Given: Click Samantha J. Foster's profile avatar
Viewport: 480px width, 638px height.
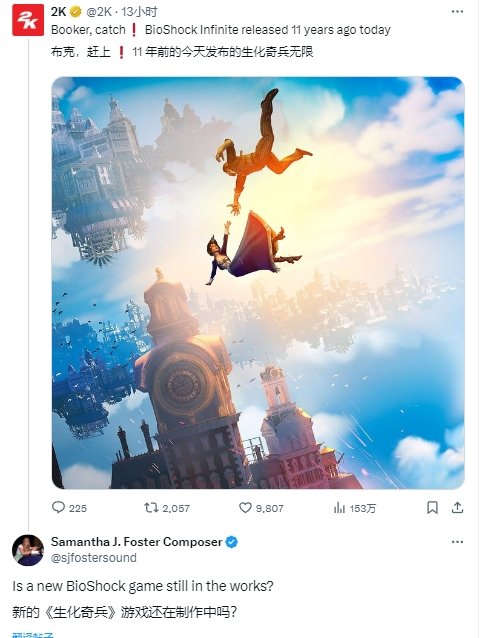Looking at the screenshot, I should pyautogui.click(x=28, y=550).
